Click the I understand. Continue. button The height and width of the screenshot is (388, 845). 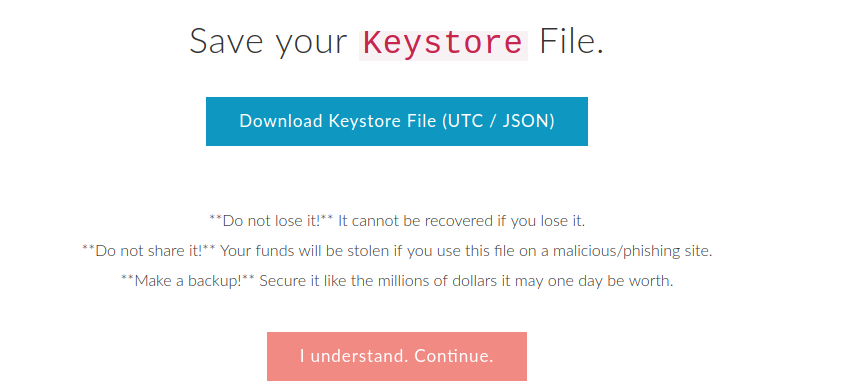(x=397, y=356)
